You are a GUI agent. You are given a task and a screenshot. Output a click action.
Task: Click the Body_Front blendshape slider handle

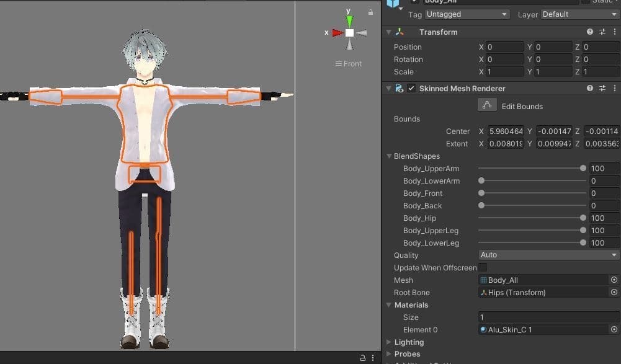tap(481, 193)
